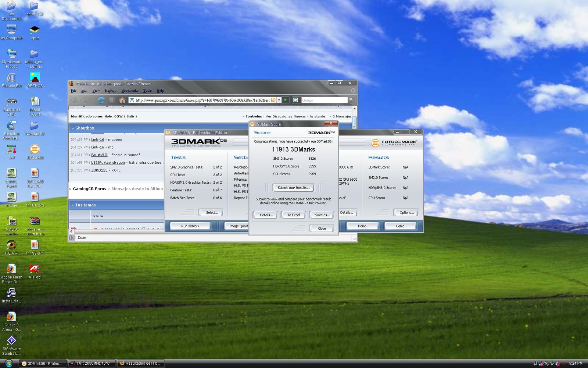This screenshot has height=368, width=588.
Task: Go to Firefox home page icon
Action: (122, 100)
